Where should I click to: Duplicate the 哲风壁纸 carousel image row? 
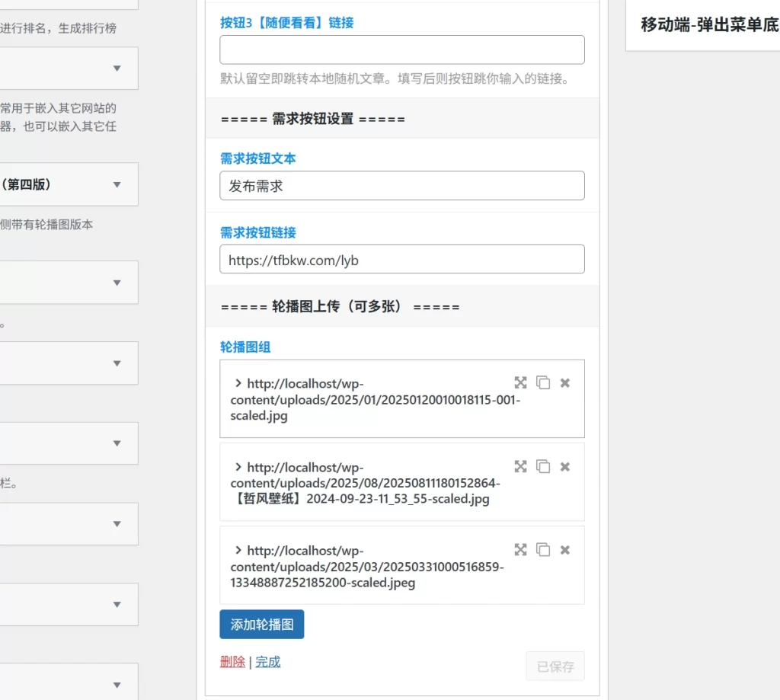coord(543,466)
